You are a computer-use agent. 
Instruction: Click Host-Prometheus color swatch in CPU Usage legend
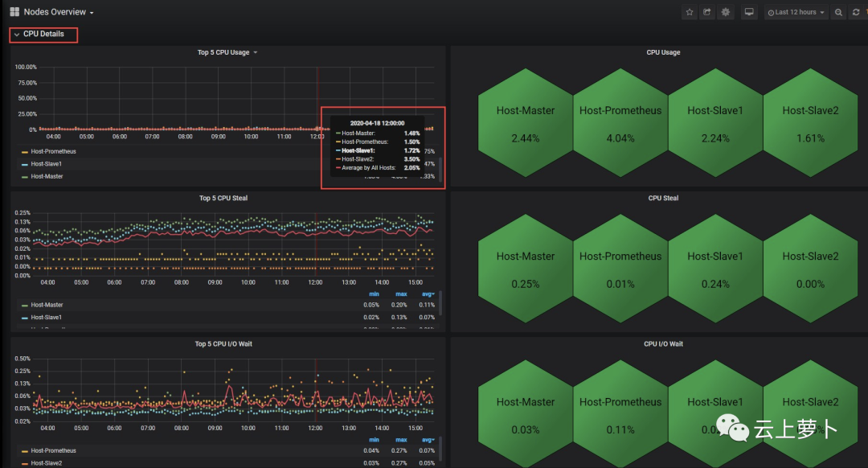pos(24,152)
